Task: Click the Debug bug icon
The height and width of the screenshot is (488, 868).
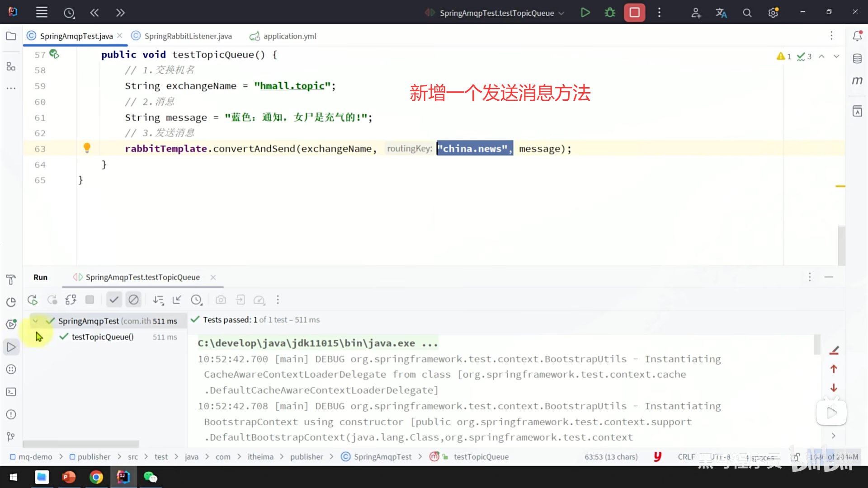Action: point(610,13)
